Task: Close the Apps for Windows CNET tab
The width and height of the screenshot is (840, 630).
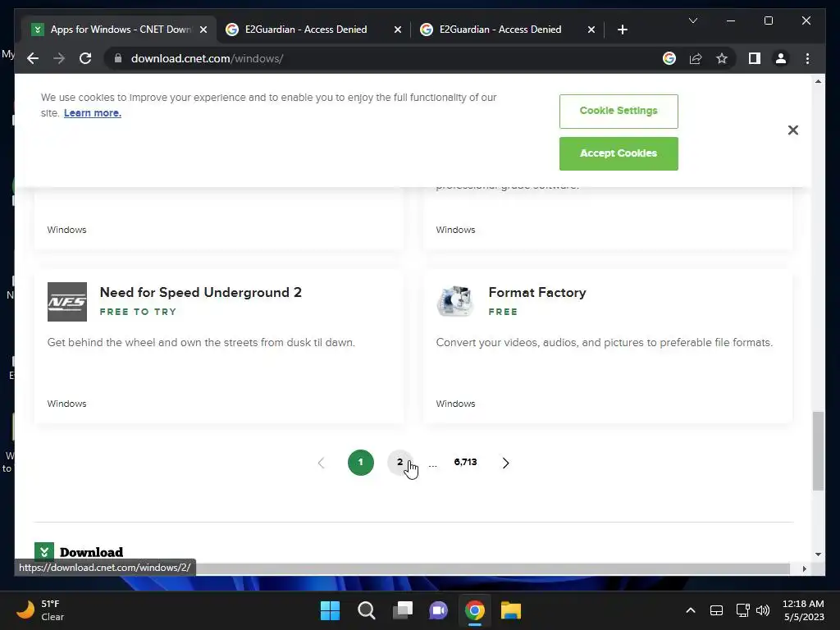Action: pos(203,30)
